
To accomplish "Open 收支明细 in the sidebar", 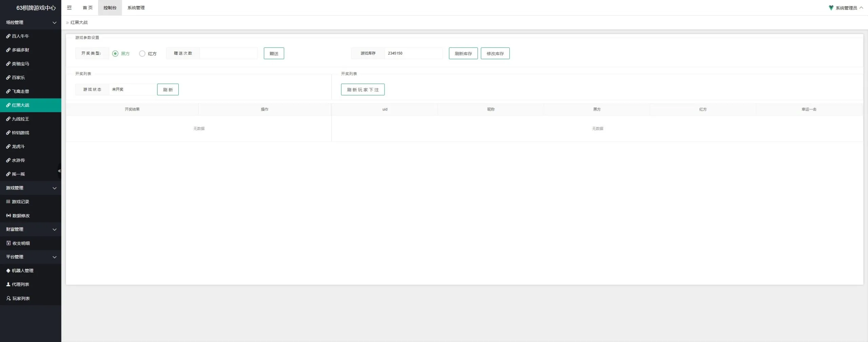I will [31, 243].
